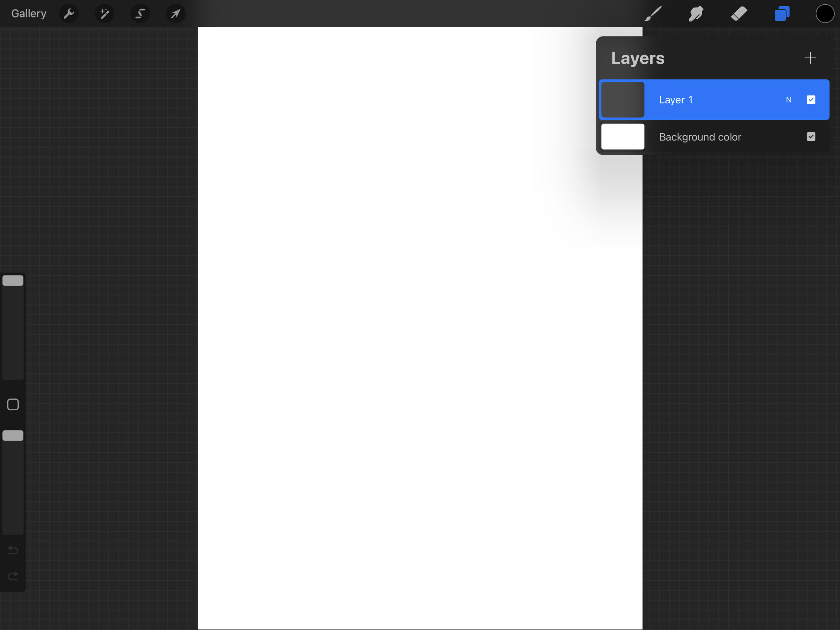This screenshot has width=840, height=630.
Task: Tap the Layer 1 thumbnail
Action: pyautogui.click(x=623, y=99)
